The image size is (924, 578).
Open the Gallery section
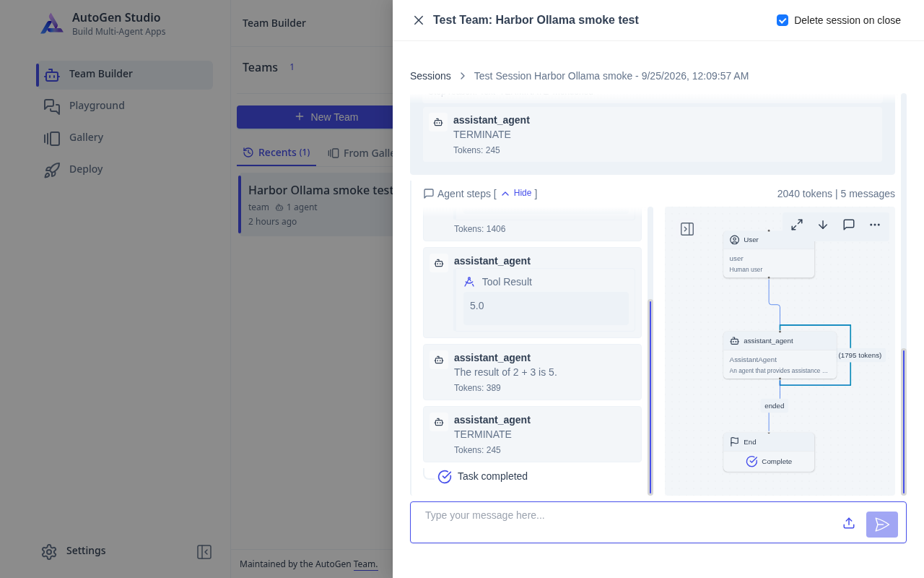[x=125, y=138]
